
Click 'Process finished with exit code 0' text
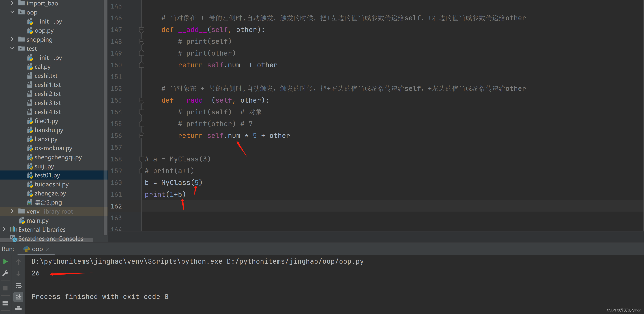pos(100,297)
